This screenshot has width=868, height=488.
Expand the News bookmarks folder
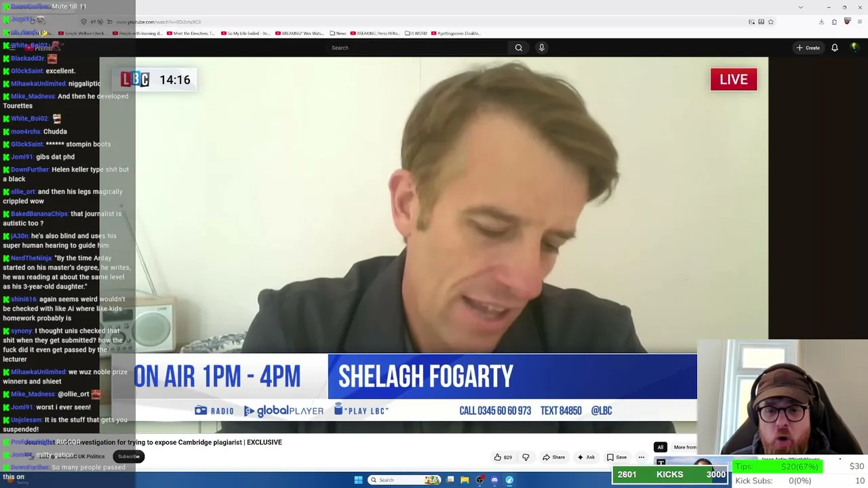coord(338,33)
